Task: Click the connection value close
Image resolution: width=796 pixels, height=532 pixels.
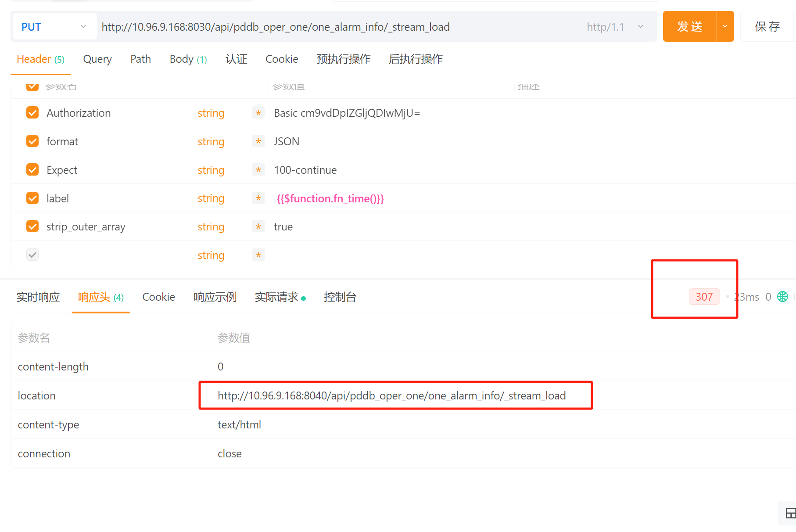Action: 229,454
